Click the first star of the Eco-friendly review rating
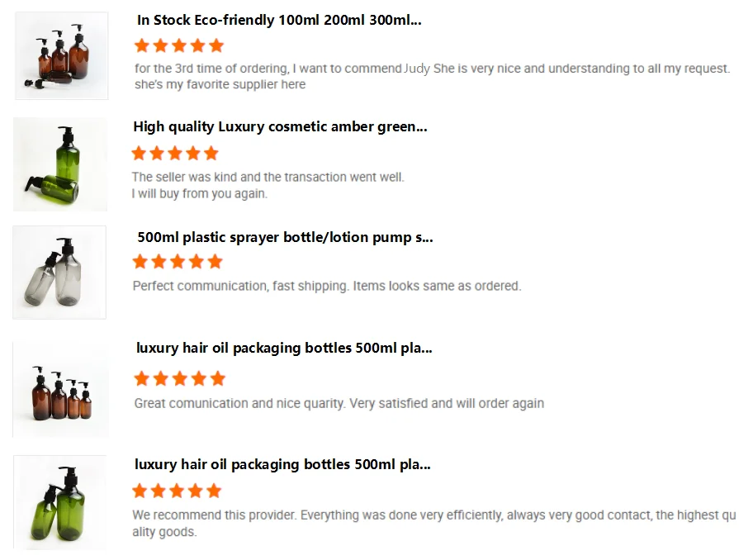The width and height of the screenshot is (739, 560). pos(142,45)
